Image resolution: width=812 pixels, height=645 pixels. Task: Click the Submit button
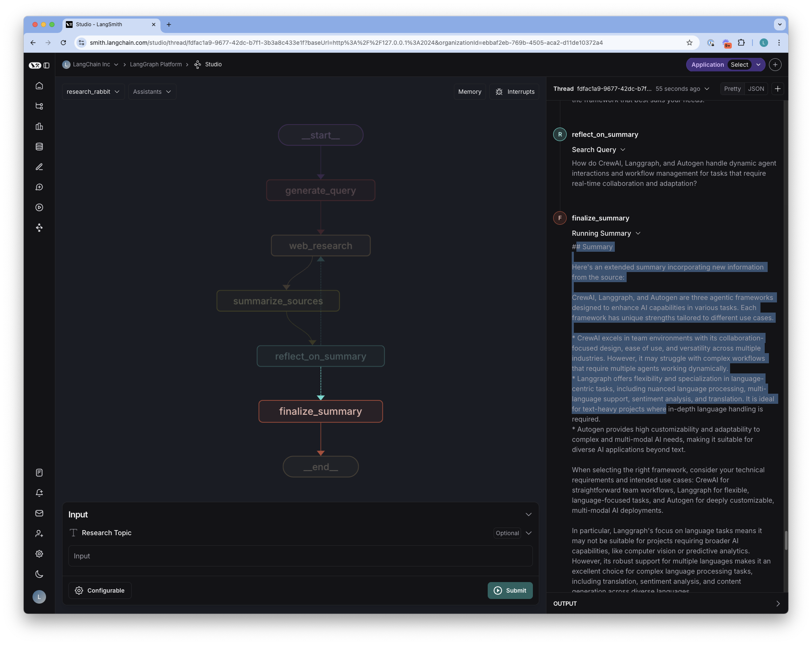point(510,590)
